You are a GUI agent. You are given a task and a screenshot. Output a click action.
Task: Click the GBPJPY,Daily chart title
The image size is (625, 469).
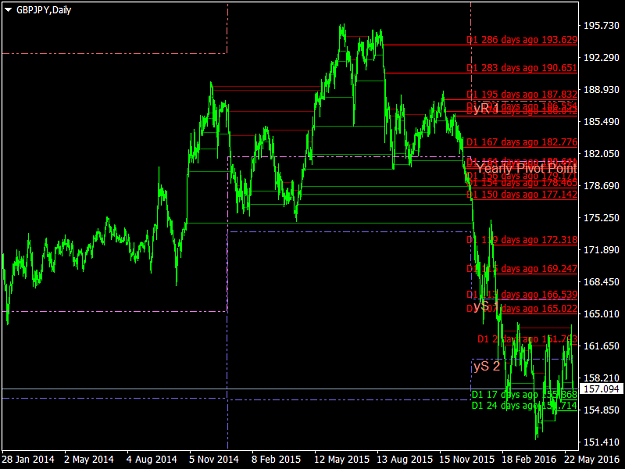coord(43,10)
